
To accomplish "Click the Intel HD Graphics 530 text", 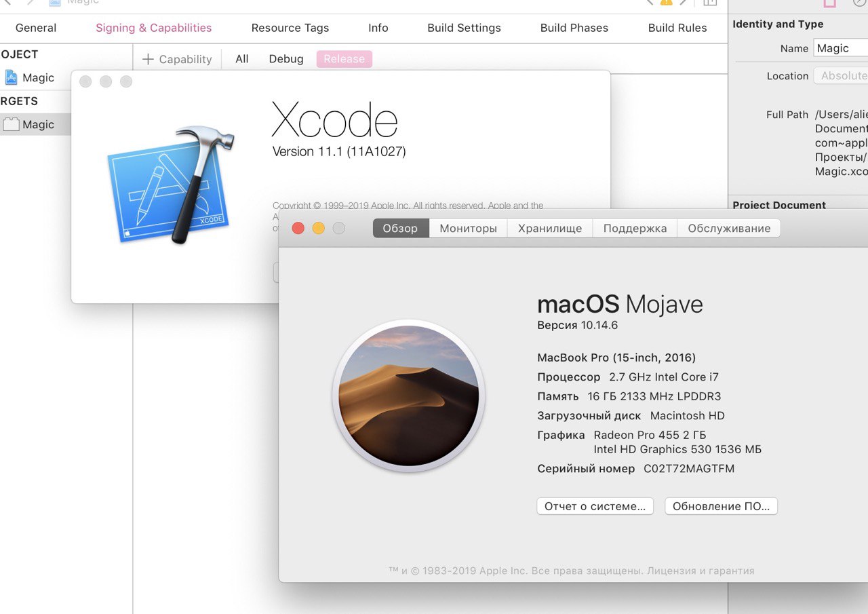I will pos(677,449).
